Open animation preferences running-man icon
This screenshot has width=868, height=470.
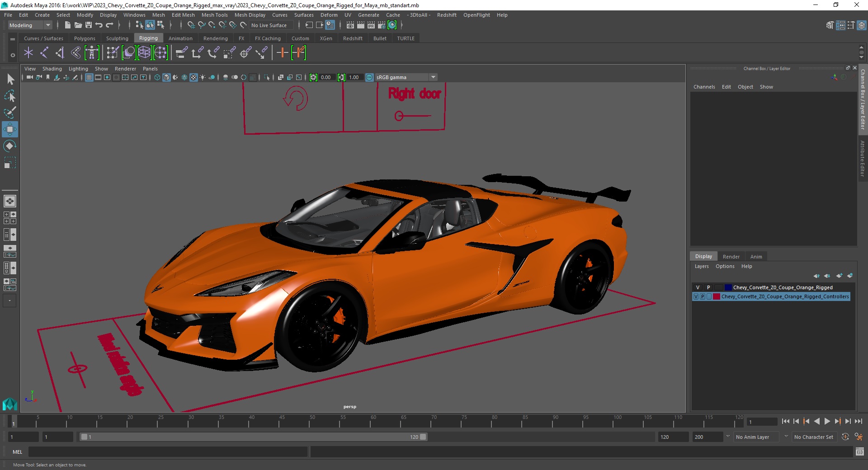859,437
